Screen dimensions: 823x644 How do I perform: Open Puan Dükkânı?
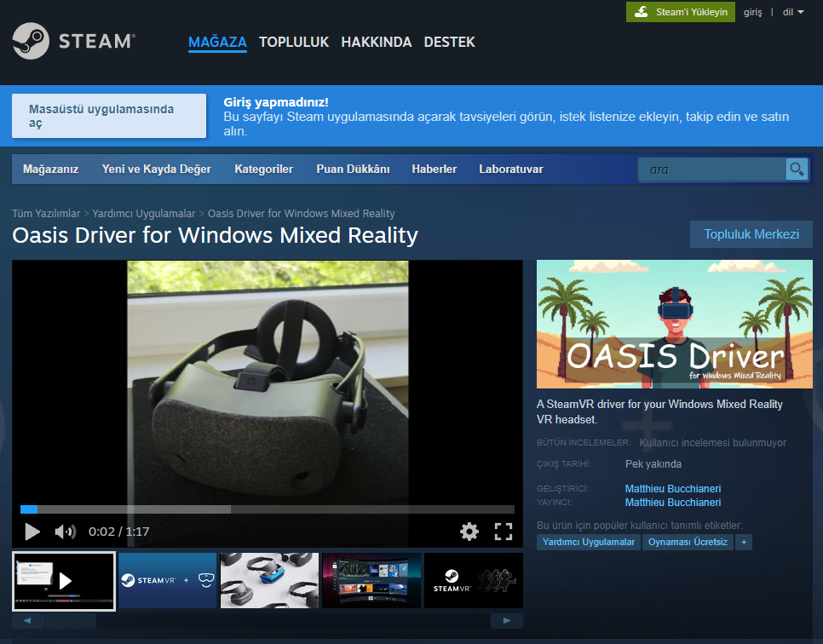coord(354,169)
